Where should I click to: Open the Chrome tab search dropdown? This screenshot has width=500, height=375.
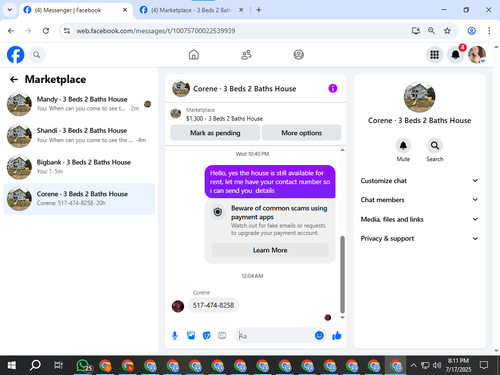[x=10, y=10]
